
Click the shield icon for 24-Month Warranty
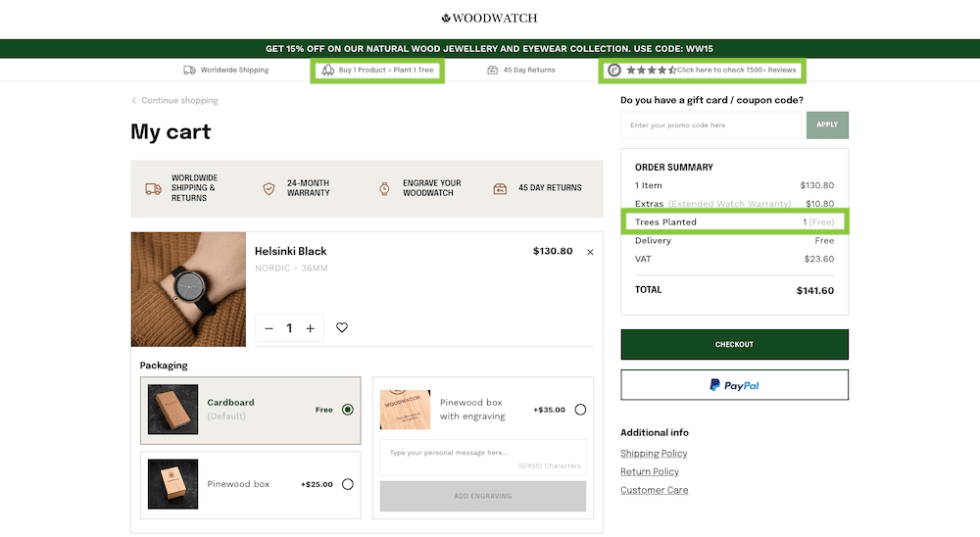click(x=269, y=188)
